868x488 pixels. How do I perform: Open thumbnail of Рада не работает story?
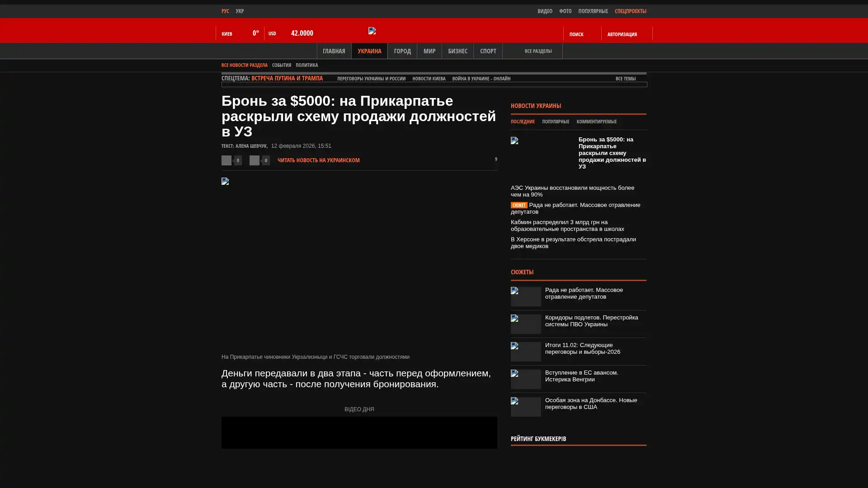tap(526, 296)
